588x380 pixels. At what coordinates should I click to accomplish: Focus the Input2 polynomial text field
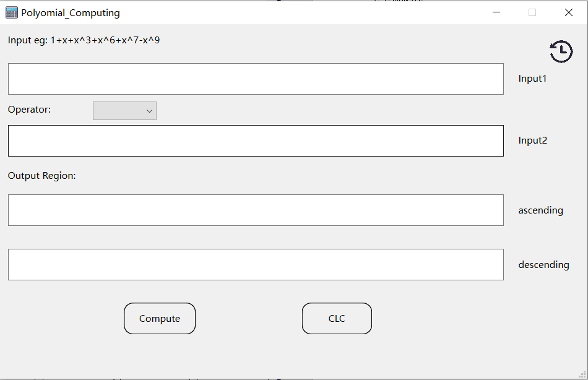click(256, 140)
